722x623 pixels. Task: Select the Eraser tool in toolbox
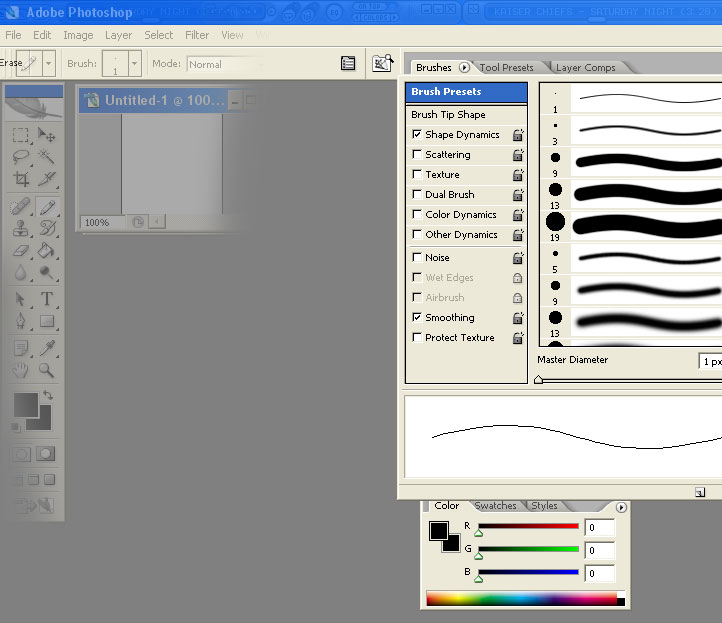[20, 250]
